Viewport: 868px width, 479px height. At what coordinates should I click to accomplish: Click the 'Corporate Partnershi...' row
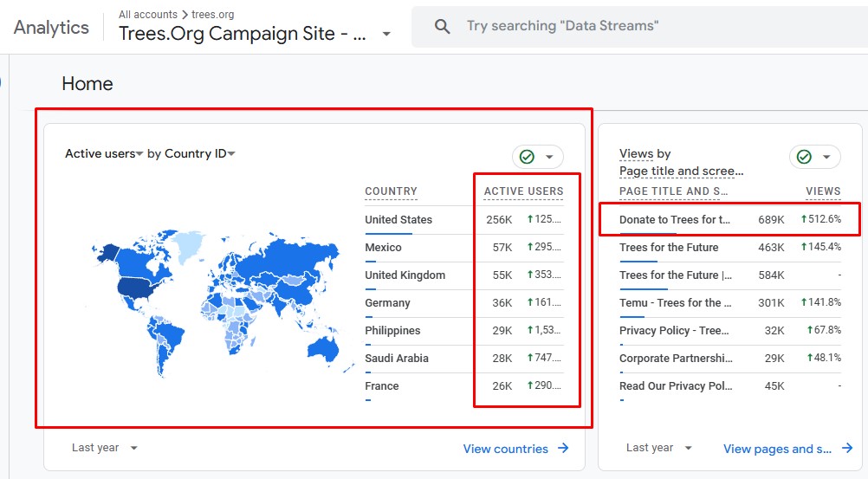(x=730, y=359)
